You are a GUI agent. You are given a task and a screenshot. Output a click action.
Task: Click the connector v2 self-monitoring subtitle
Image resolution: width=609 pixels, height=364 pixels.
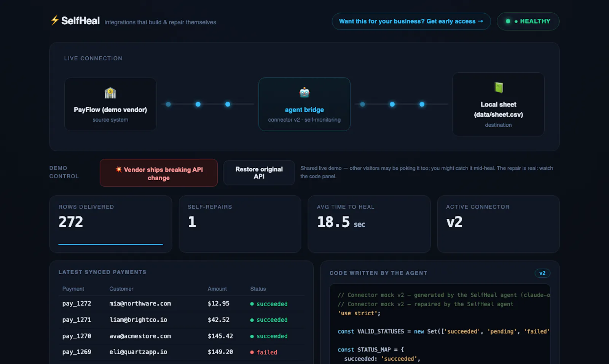click(x=304, y=120)
